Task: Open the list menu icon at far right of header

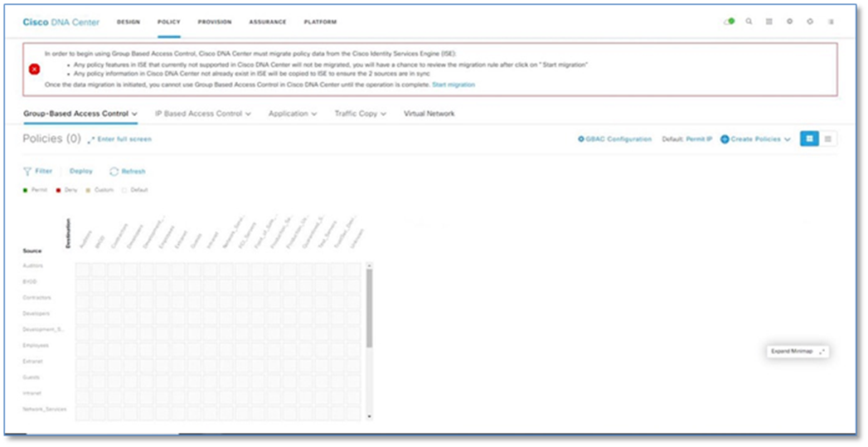Action: click(831, 22)
